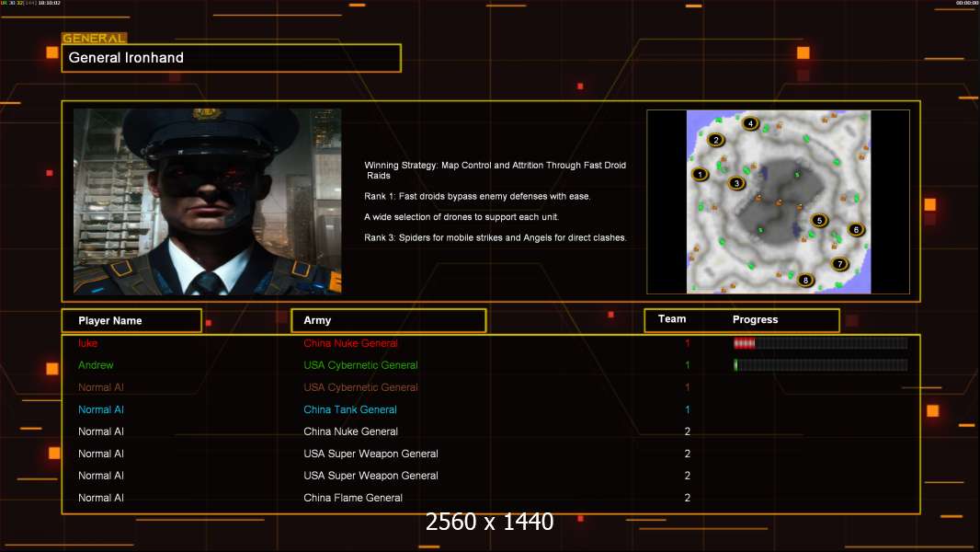Click start position marker 8 on minimap
This screenshot has width=980, height=552.
tap(805, 280)
